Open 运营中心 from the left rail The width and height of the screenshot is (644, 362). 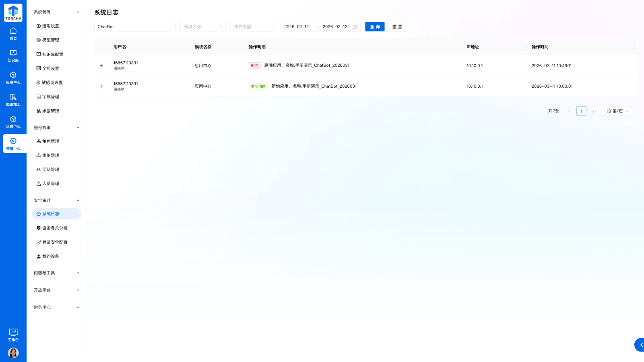point(13,122)
